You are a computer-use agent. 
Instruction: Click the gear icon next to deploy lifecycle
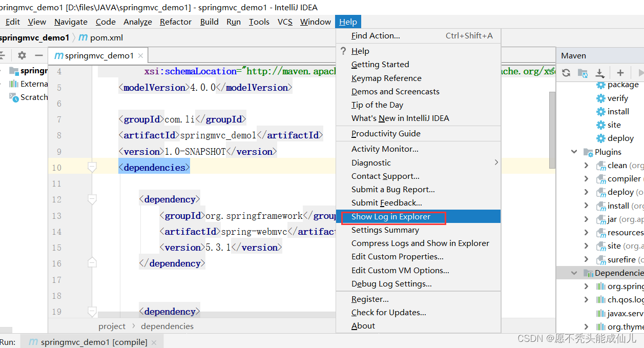click(600, 138)
